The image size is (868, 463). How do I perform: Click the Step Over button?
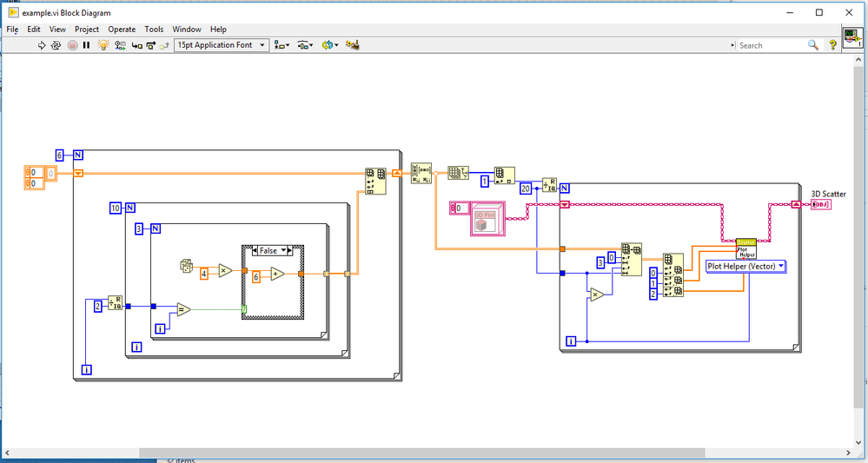(150, 45)
